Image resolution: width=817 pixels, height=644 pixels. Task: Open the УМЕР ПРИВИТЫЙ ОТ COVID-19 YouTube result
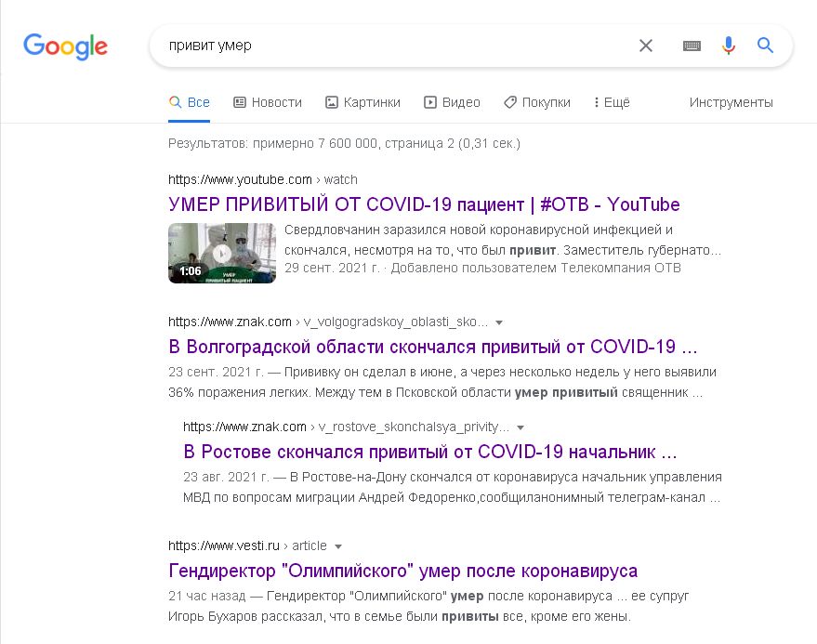tap(424, 204)
